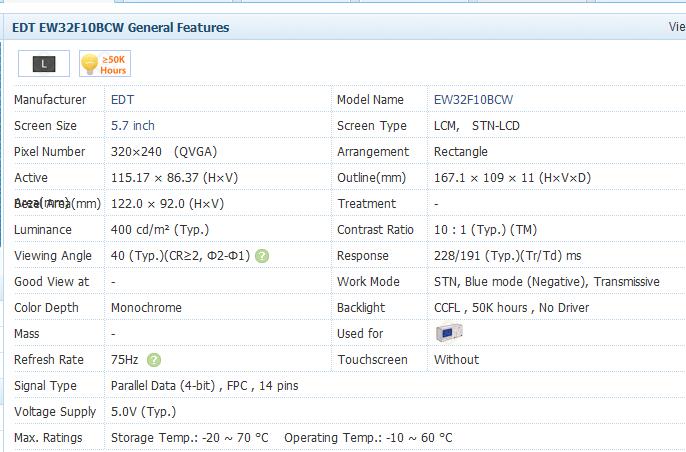This screenshot has width=686, height=452.
Task: Open the Viewing Angle help question mark
Action: point(262,256)
